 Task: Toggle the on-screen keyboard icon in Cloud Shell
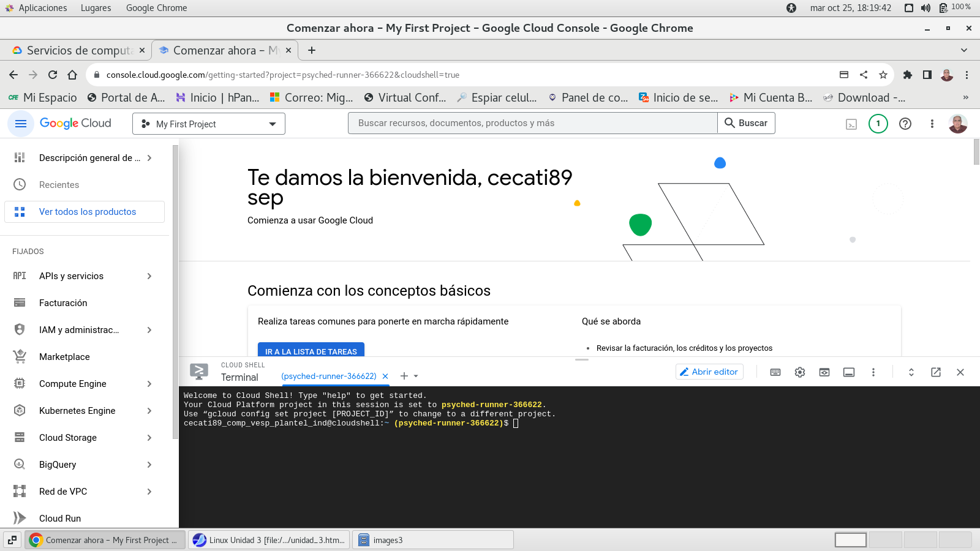click(x=775, y=372)
